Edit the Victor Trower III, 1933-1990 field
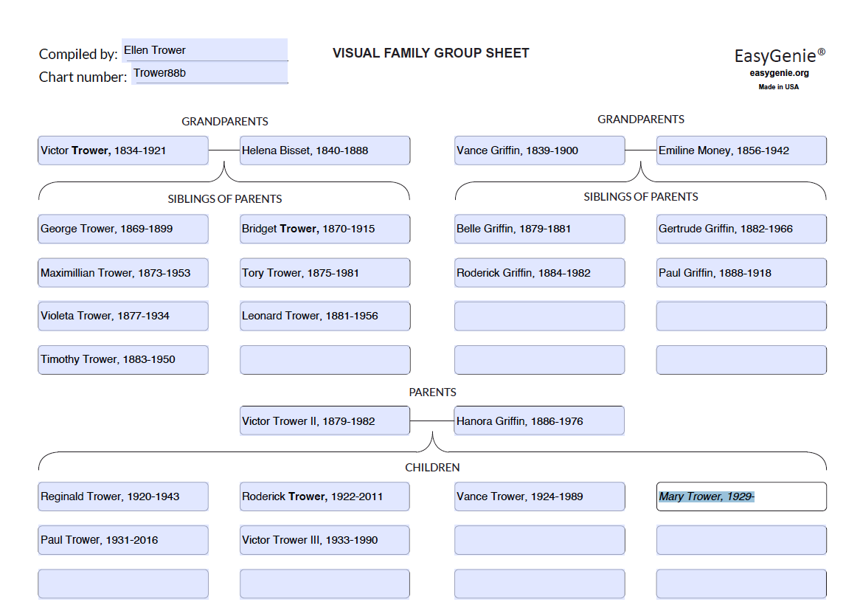 point(325,540)
